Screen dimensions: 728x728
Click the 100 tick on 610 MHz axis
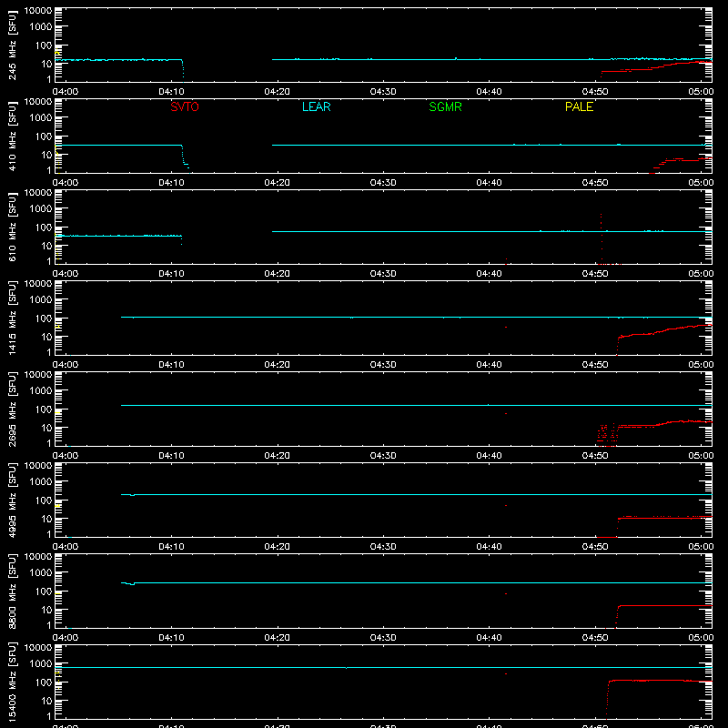pyautogui.click(x=44, y=227)
